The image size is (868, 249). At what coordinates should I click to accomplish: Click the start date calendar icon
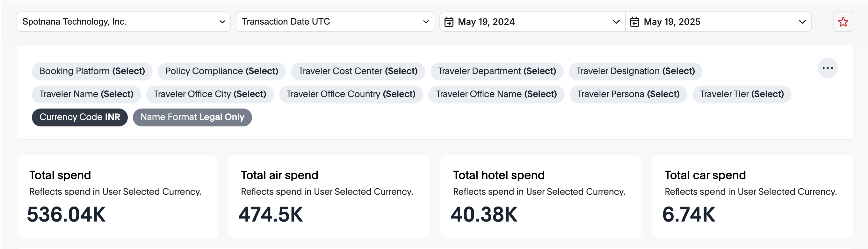click(449, 22)
